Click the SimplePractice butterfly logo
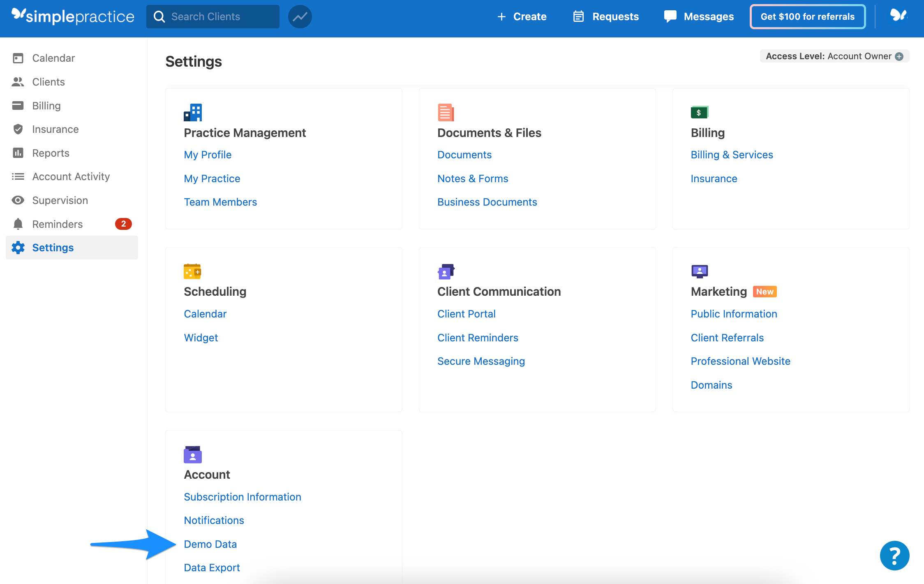The image size is (924, 584). click(18, 16)
